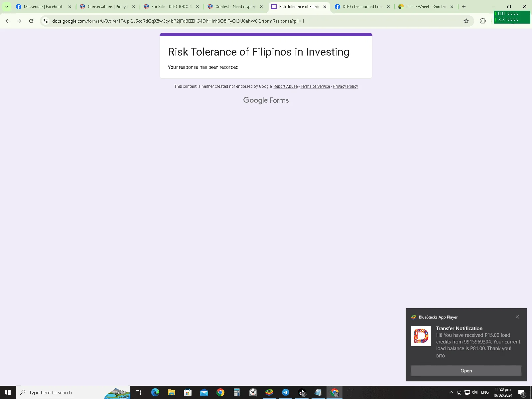Open File Explorer from the taskbar
The width and height of the screenshot is (532, 399).
tap(172, 392)
